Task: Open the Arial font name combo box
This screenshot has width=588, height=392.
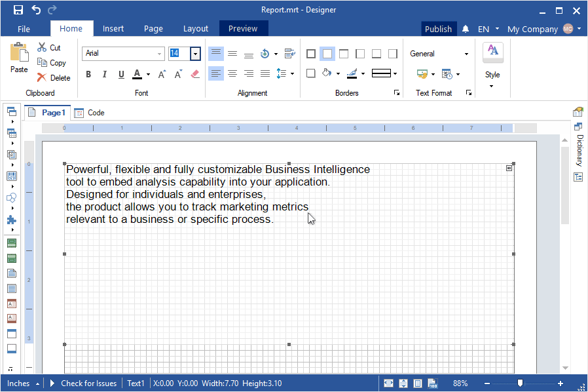Action: (x=123, y=54)
